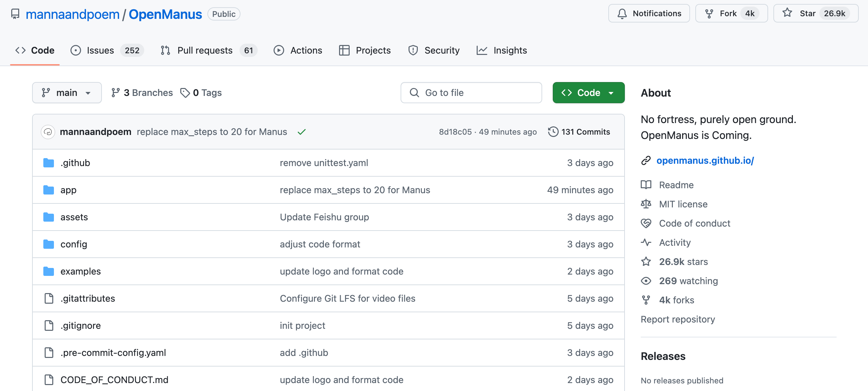Click the .gitignore file icon
Screen dimensions: 868x391
49,326
